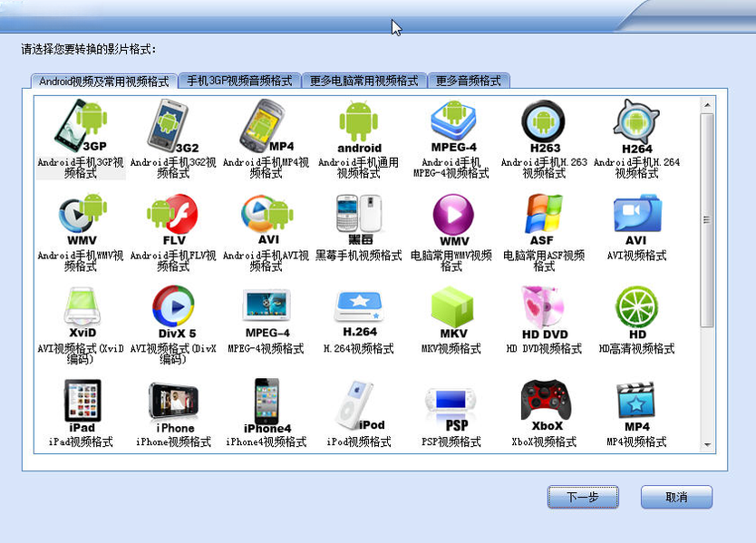Select the iPad video format icon
This screenshot has height=543, width=756.
[x=82, y=406]
